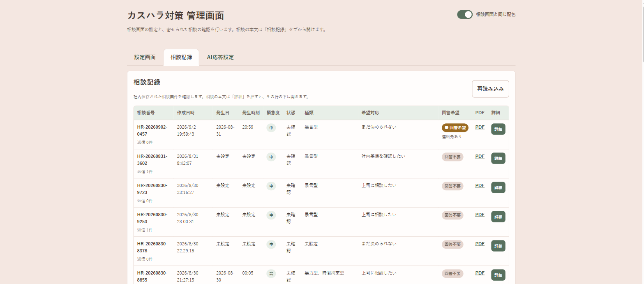Image resolution: width=644 pixels, height=284 pixels.
Task: Open the PDF link for HR-20260831-3602
Action: point(480,157)
